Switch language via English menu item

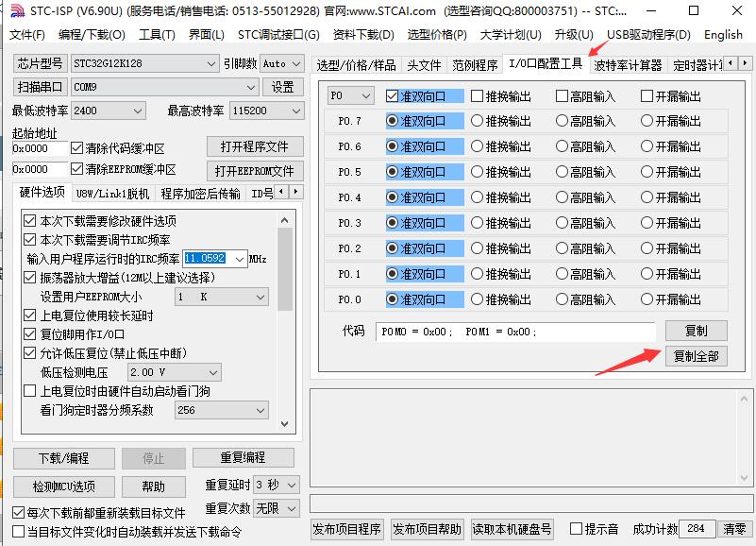point(723,35)
